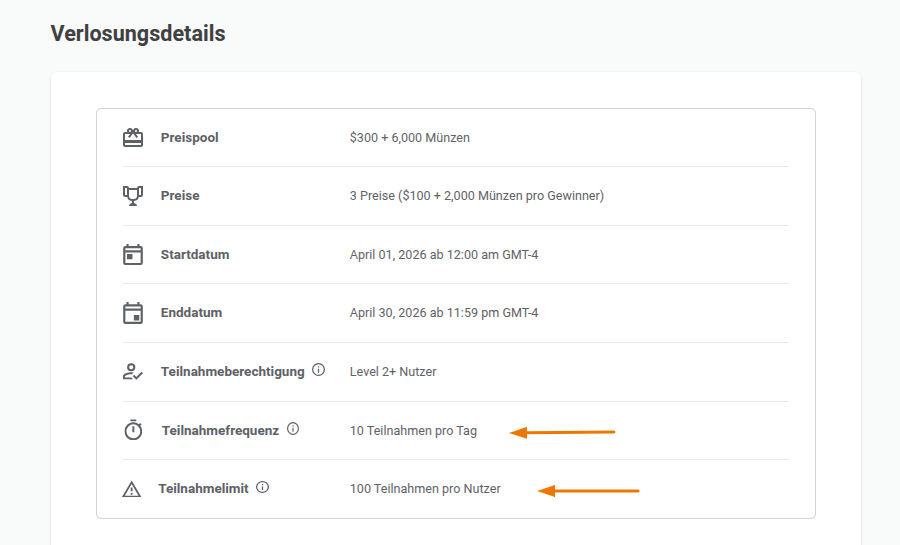Click the 'Level 2+ Nutzer' text

(393, 372)
